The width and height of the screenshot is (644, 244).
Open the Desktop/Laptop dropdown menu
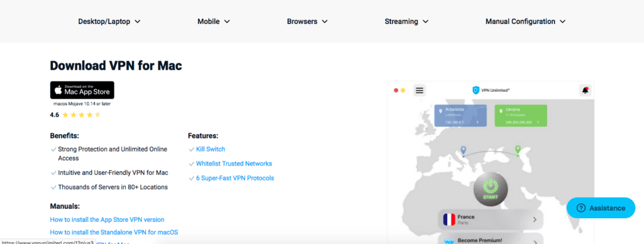(109, 21)
